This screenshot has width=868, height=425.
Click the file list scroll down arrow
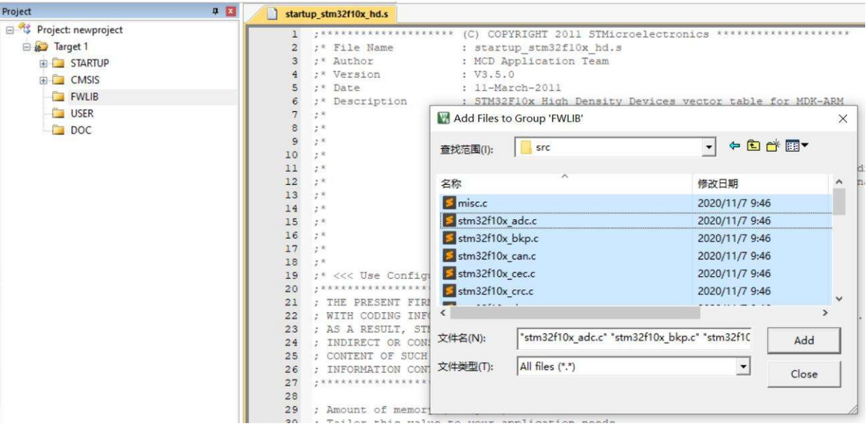pyautogui.click(x=839, y=299)
